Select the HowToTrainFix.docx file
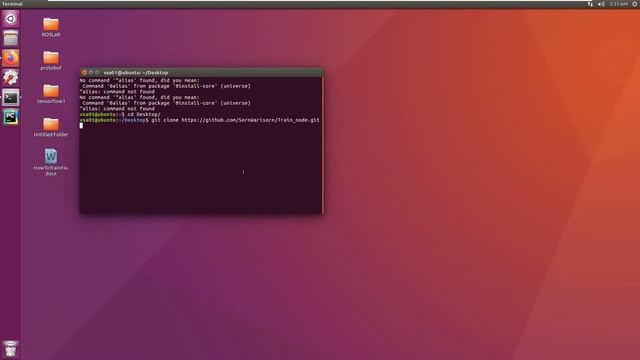This screenshot has width=640, height=360. [51, 162]
